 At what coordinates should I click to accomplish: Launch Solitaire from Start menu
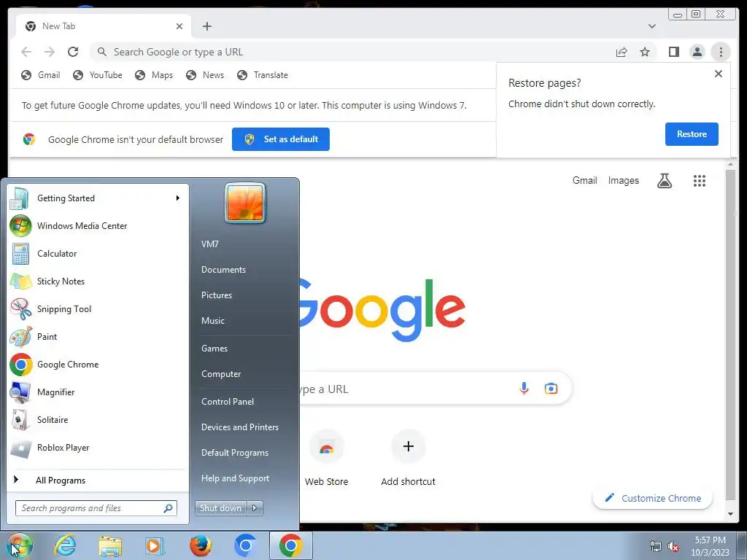coord(98,419)
